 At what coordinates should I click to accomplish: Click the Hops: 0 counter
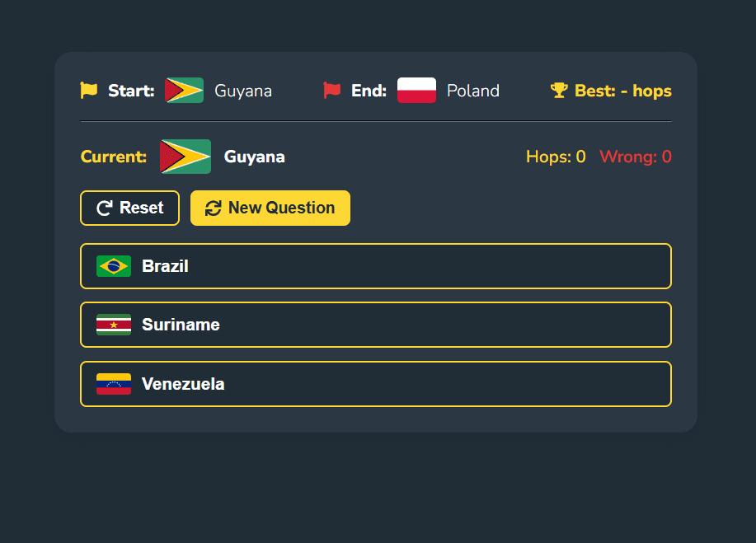(555, 157)
